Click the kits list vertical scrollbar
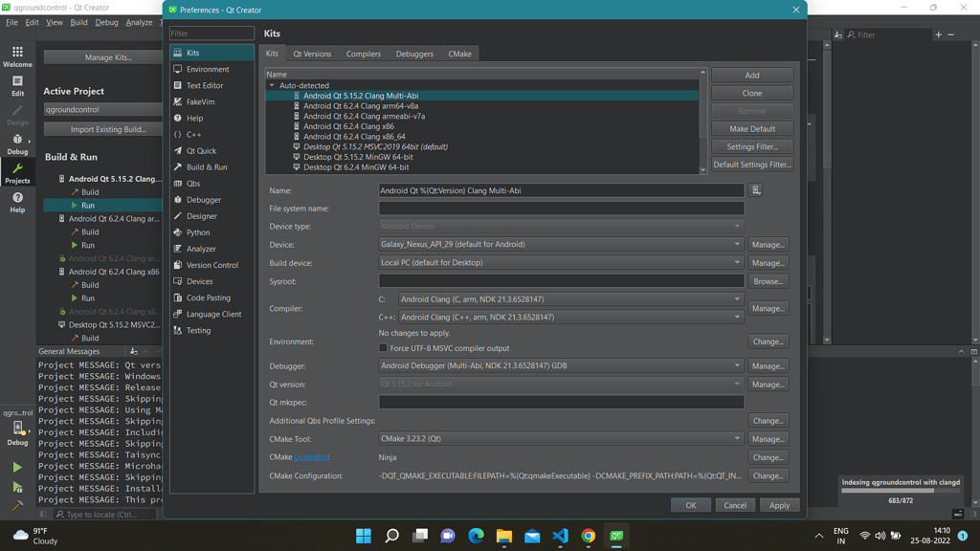The width and height of the screenshot is (980, 551). pyautogui.click(x=703, y=121)
